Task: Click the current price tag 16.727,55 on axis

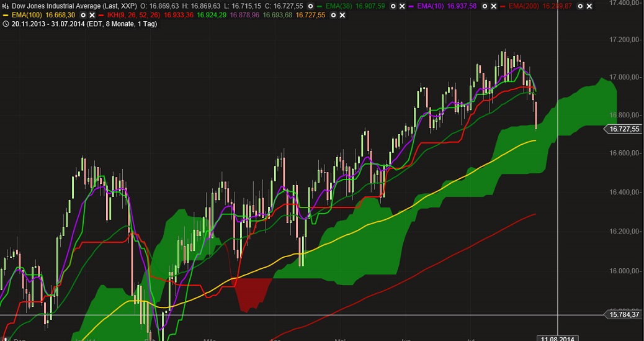Action: point(623,129)
